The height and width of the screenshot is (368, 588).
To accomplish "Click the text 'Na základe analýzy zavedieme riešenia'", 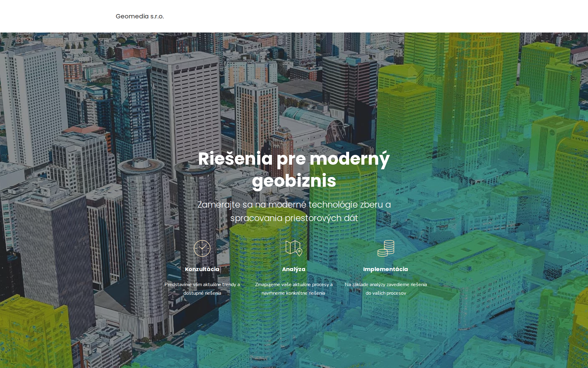I will (386, 285).
